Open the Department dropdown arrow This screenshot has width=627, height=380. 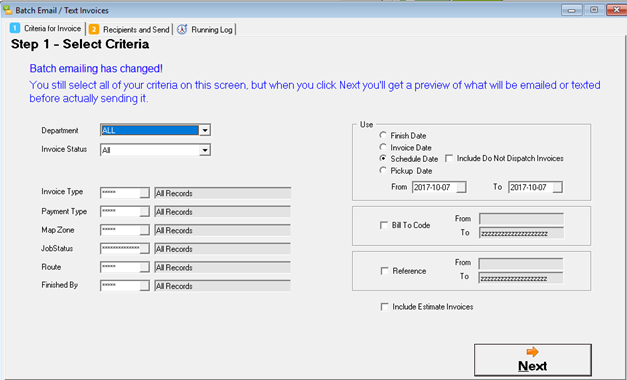[x=205, y=130]
